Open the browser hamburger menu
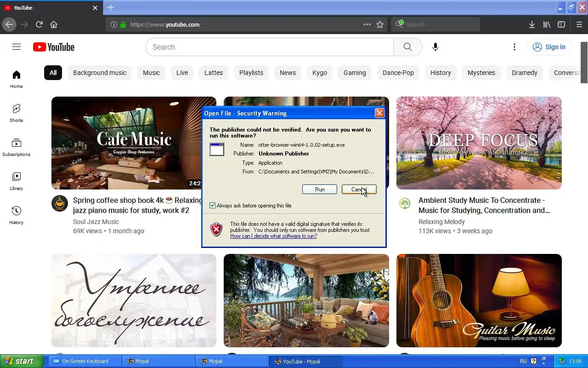This screenshot has height=368, width=588. tap(579, 24)
